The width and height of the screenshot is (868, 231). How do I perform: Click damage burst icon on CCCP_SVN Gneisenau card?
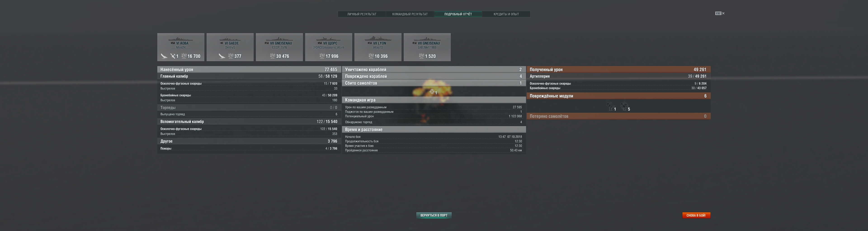[272, 56]
